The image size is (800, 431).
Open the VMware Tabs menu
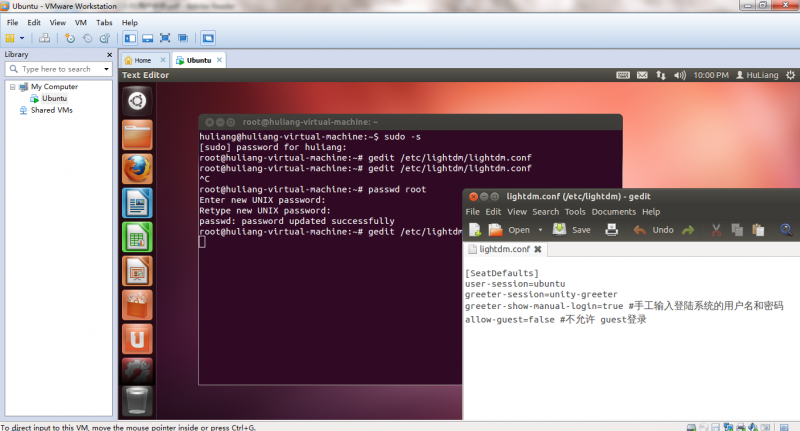click(x=104, y=22)
